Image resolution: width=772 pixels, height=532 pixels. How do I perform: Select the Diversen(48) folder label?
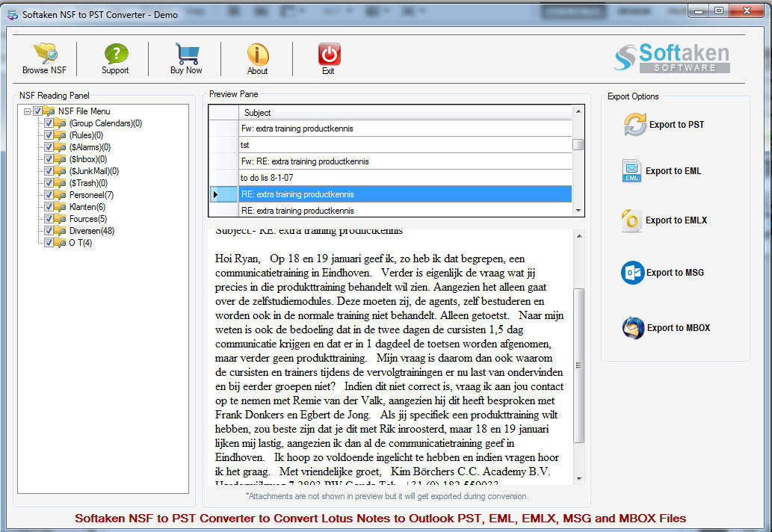click(x=92, y=231)
